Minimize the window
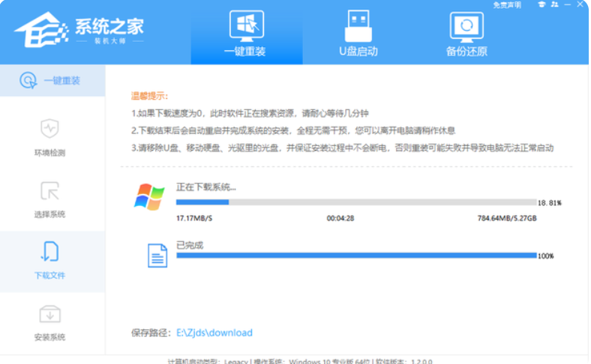Image resolution: width=591 pixels, height=364 pixels. tap(567, 4)
